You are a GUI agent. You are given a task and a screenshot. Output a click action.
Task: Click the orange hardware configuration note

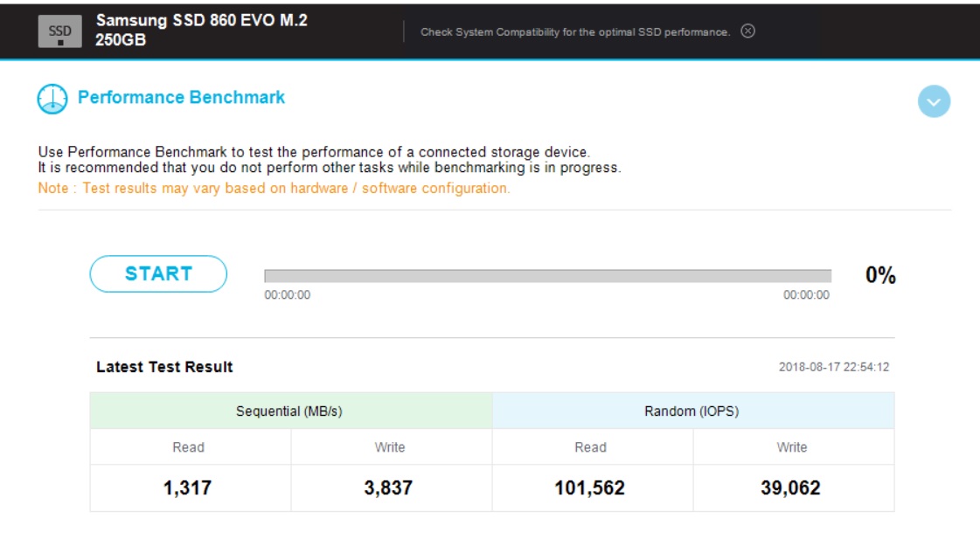click(x=274, y=189)
